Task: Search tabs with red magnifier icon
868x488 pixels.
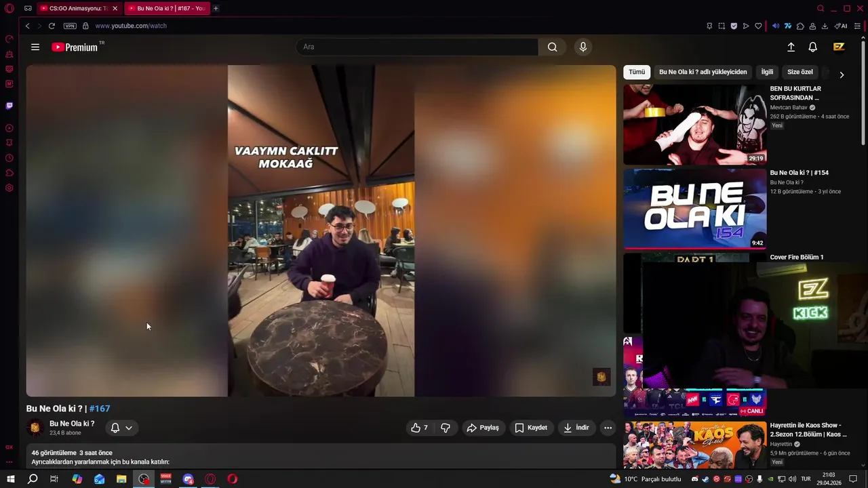Action: tap(821, 8)
